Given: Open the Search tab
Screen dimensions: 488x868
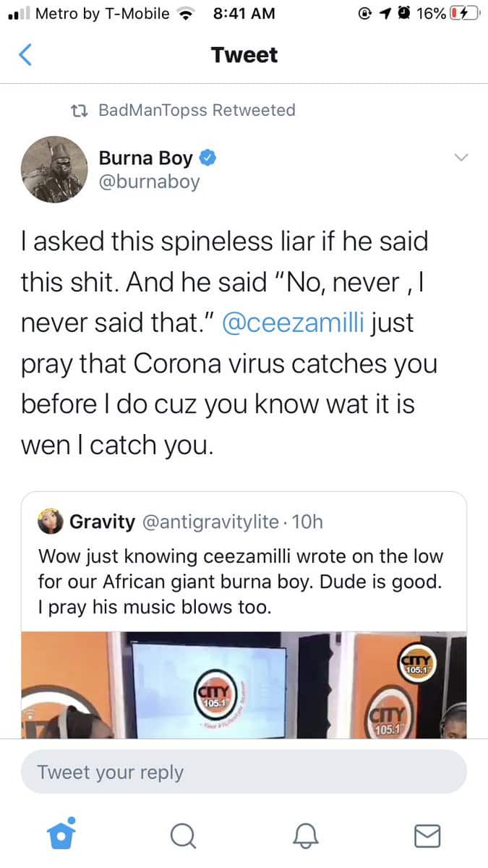Looking at the screenshot, I should point(183,836).
